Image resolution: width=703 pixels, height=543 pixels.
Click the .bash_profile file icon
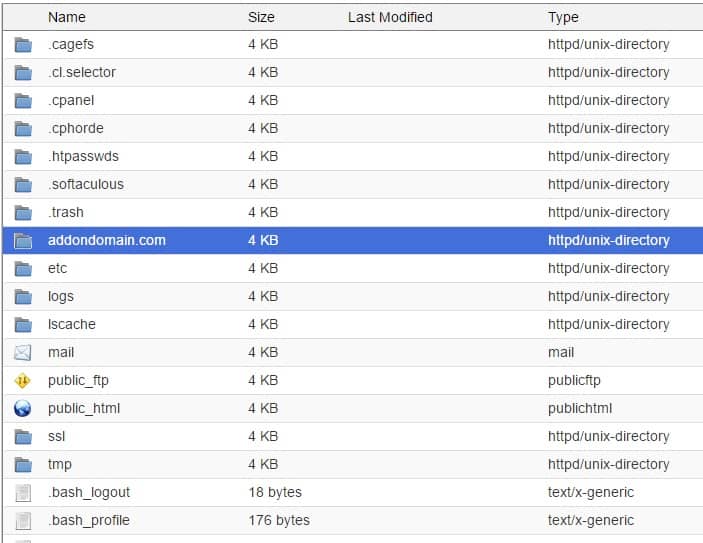[x=23, y=521]
